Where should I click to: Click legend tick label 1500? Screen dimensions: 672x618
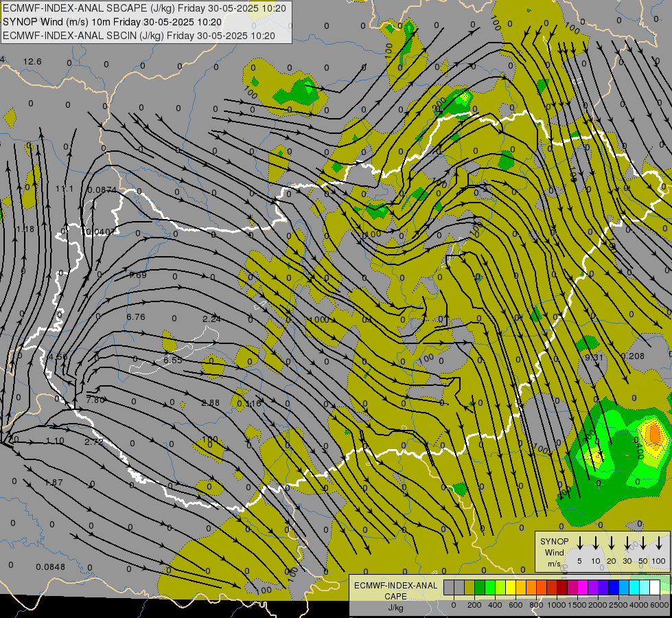577,605
